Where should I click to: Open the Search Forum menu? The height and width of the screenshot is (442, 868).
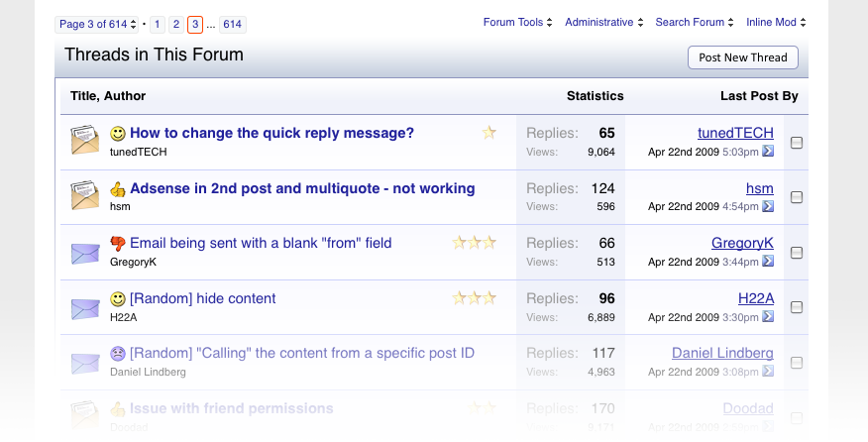coord(695,23)
